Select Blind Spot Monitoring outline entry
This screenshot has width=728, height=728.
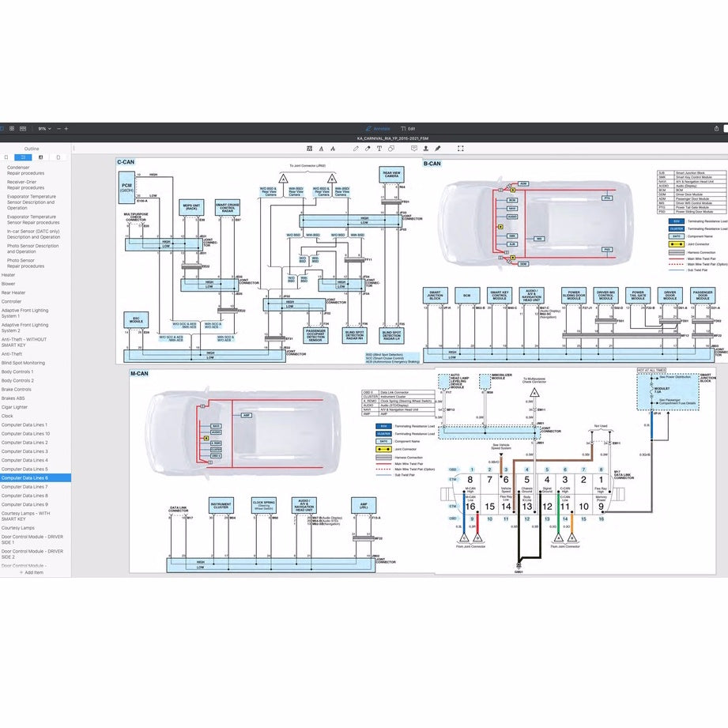pos(23,363)
